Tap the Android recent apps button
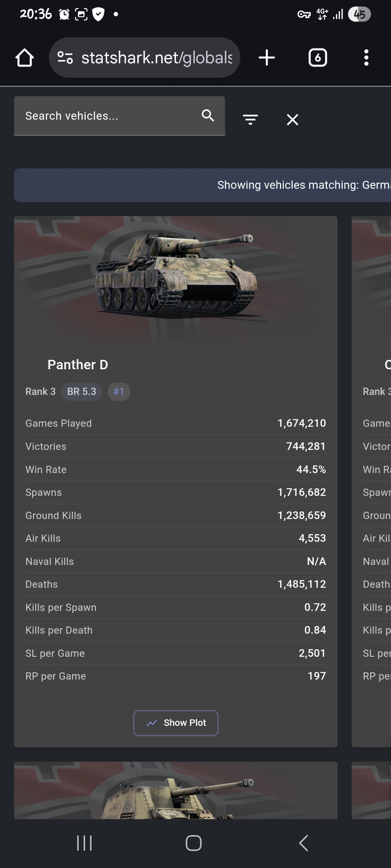Image resolution: width=391 pixels, height=868 pixels. (84, 843)
